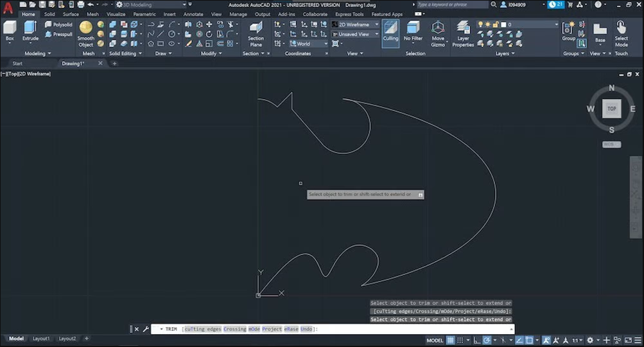Switch to the Visualize ribbon tab
This screenshot has height=347, width=644.
point(116,14)
